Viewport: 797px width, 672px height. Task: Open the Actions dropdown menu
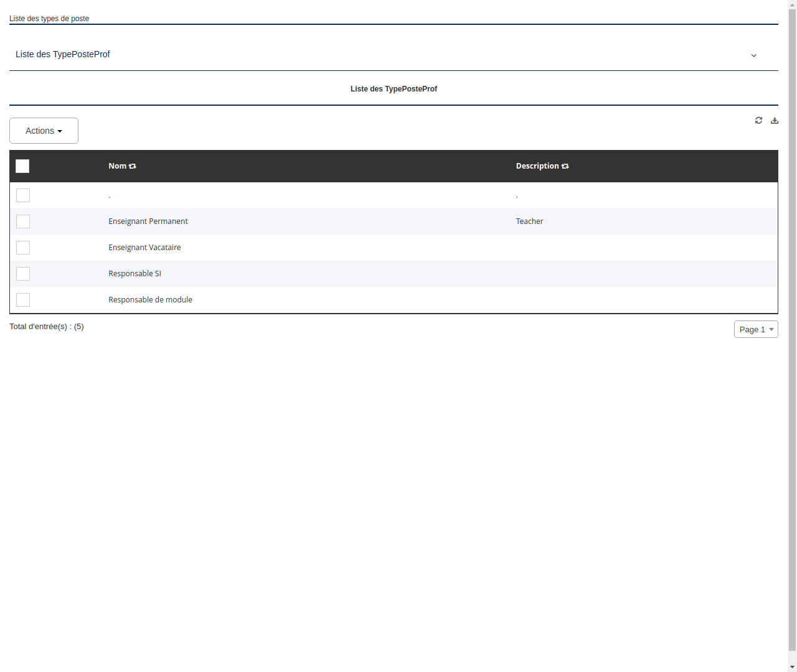pyautogui.click(x=44, y=131)
